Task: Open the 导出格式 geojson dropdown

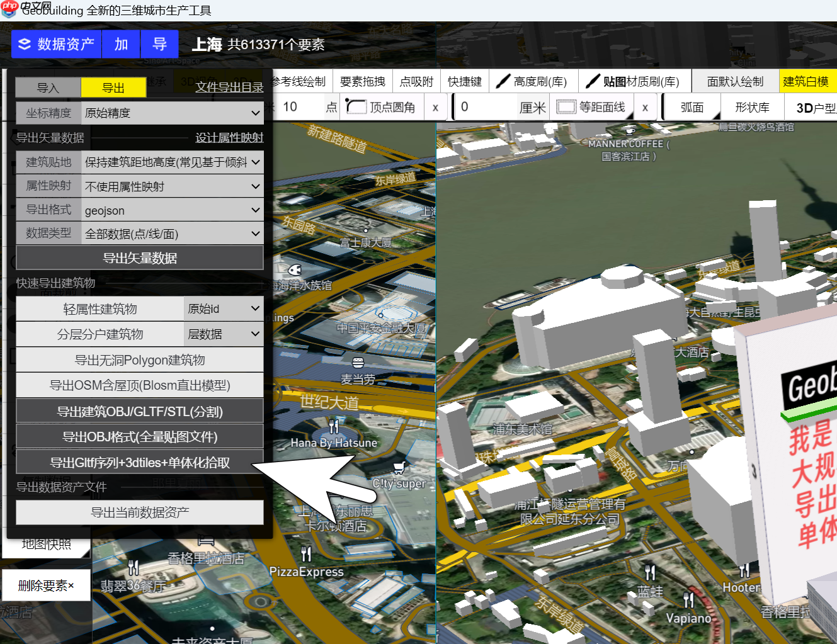Action: (172, 210)
